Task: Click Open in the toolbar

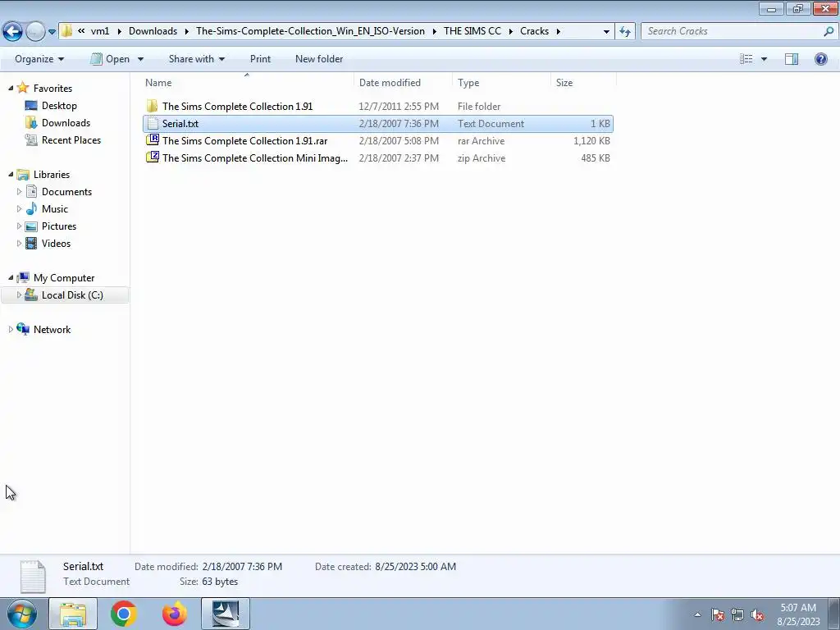Action: click(x=110, y=59)
